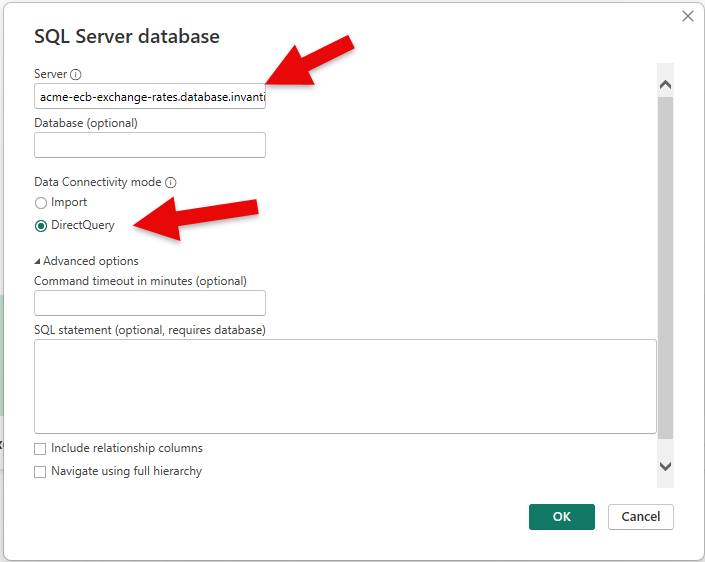Screen dimensions: 705x562
Task: Click the scroll down arrow
Action: tap(666, 466)
